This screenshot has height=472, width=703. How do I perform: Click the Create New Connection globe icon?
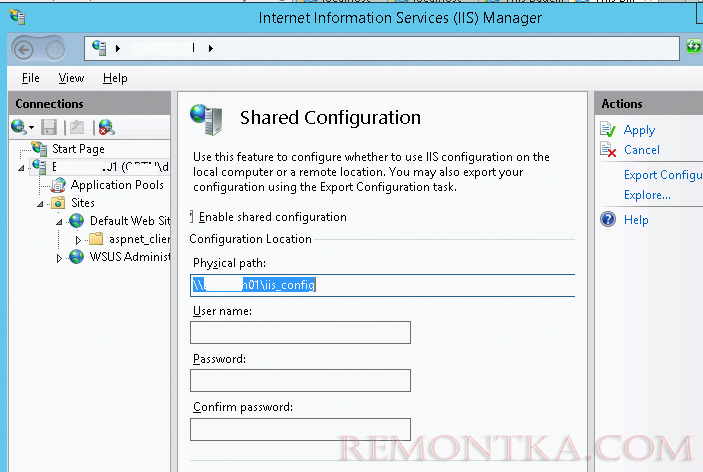pos(18,127)
